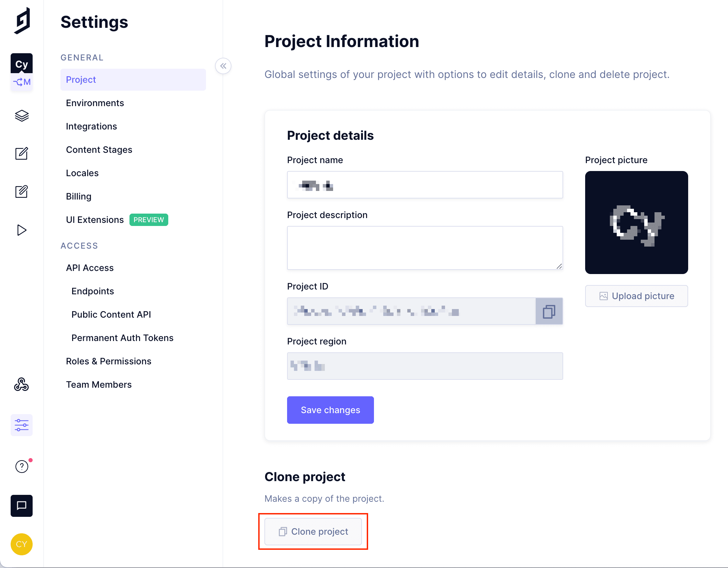The height and width of the screenshot is (568, 728).
Task: Open the Assets edit icon
Action: 22,192
